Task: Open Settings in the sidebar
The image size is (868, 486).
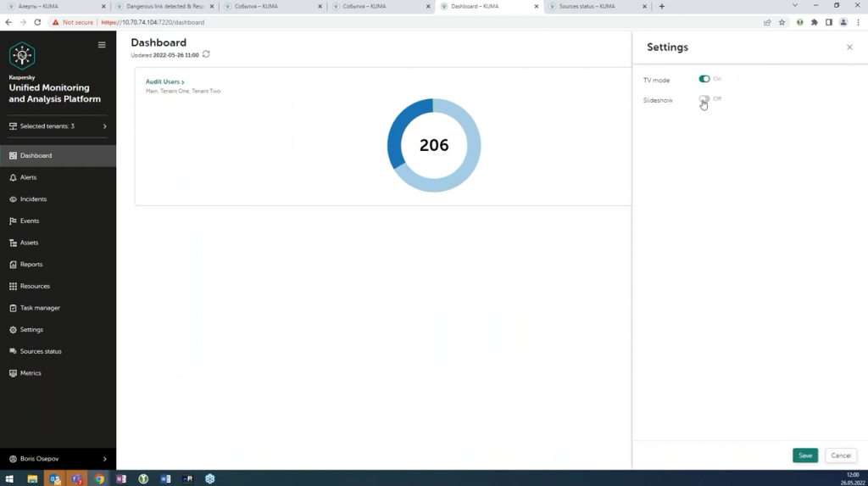Action: click(x=58, y=330)
